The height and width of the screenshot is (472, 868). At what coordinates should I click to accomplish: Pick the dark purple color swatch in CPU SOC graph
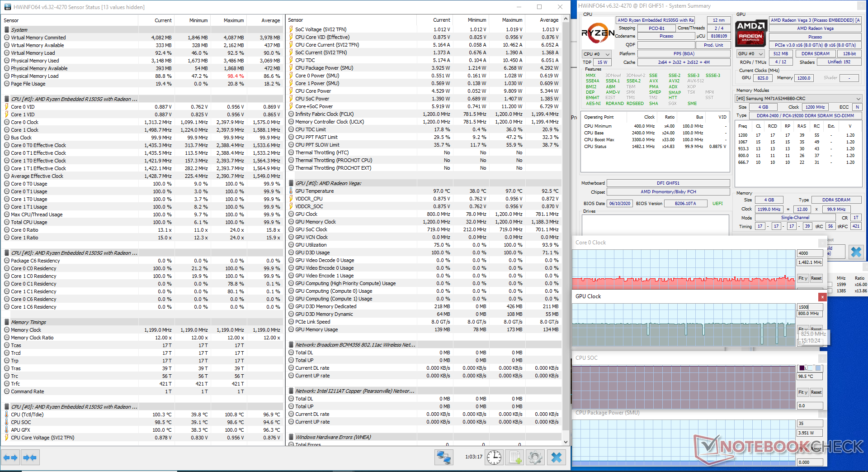click(x=802, y=368)
